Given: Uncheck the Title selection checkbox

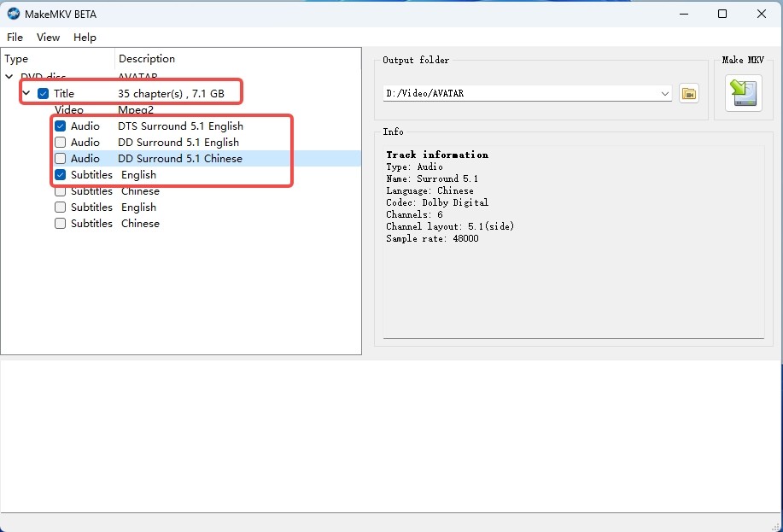Looking at the screenshot, I should [x=43, y=93].
